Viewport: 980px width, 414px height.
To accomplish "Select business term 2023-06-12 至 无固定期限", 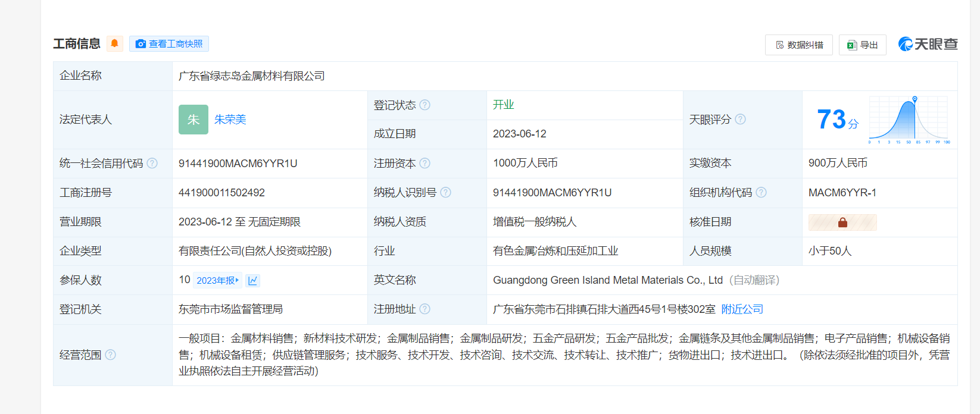I will pos(239,222).
